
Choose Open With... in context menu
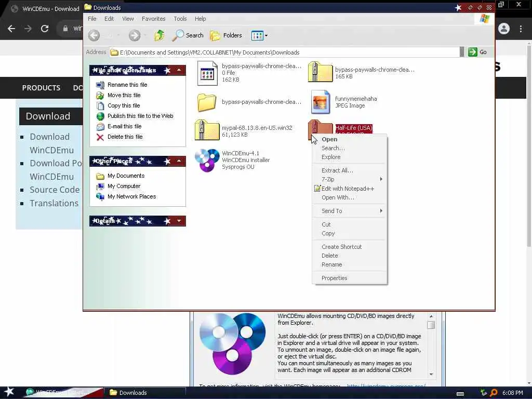point(350,197)
